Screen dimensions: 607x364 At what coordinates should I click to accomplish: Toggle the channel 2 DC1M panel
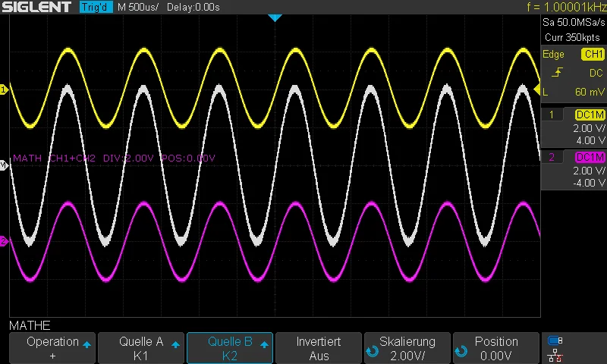point(574,170)
